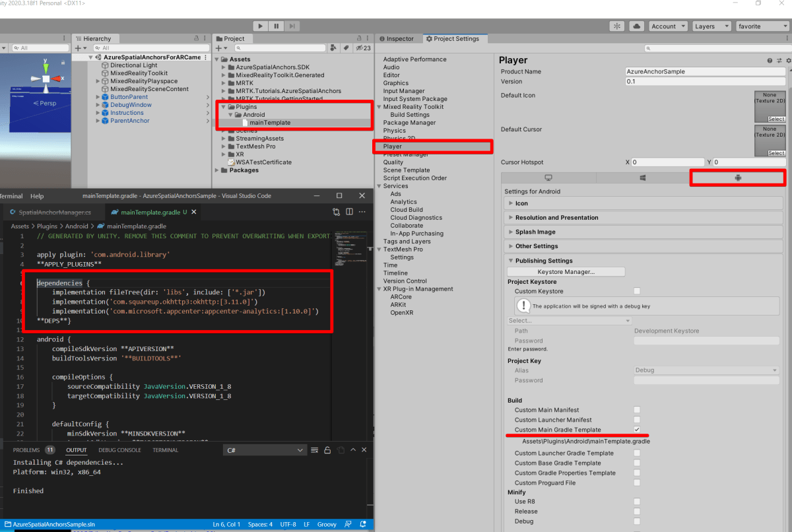Toggle hidden packages visibility count icon
The image size is (792, 532).
pos(363,48)
